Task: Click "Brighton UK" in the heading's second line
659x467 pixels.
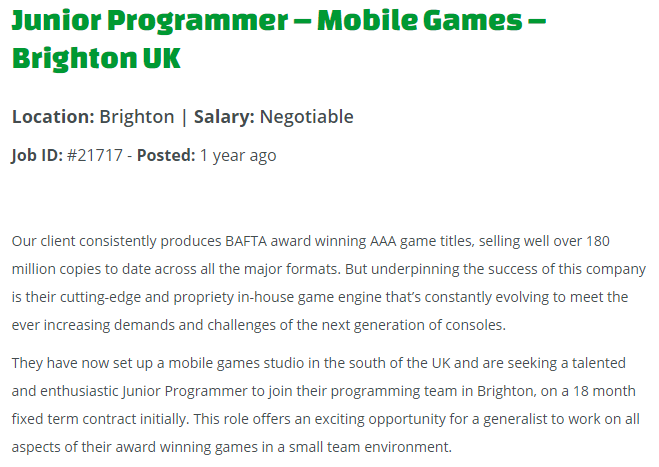Action: pos(97,58)
